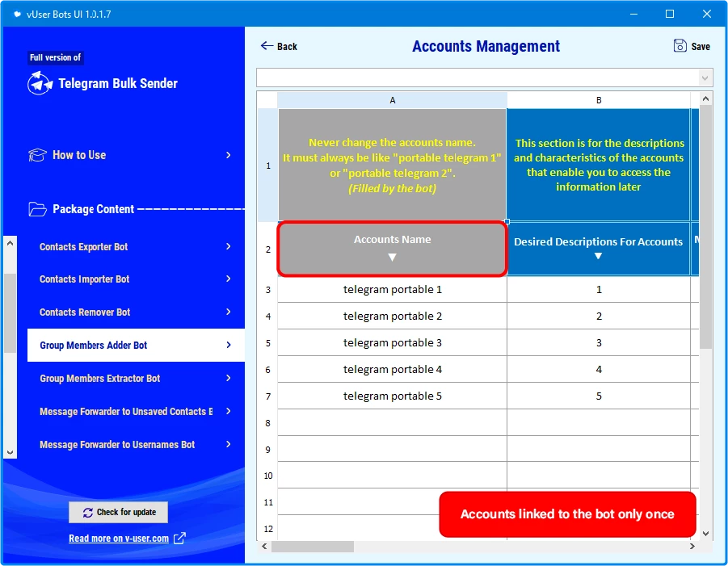Image resolution: width=728 pixels, height=566 pixels.
Task: Click the Back button label
Action: coord(287,46)
